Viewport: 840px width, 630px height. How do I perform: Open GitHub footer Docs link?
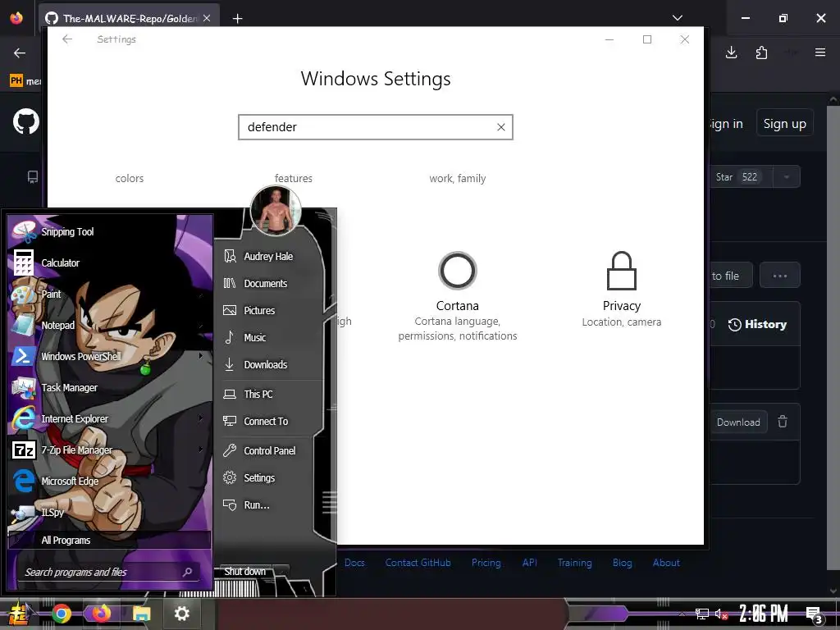[354, 563]
